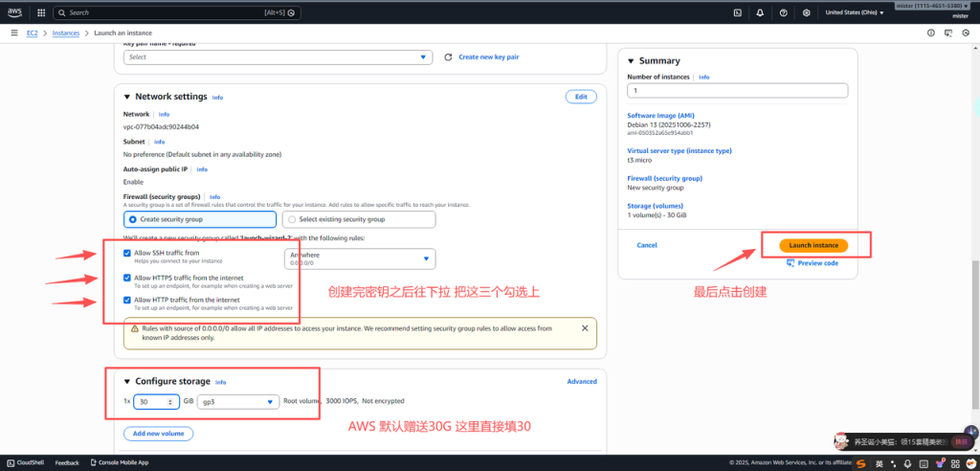
Task: Focus the Number of instances field
Action: click(738, 91)
